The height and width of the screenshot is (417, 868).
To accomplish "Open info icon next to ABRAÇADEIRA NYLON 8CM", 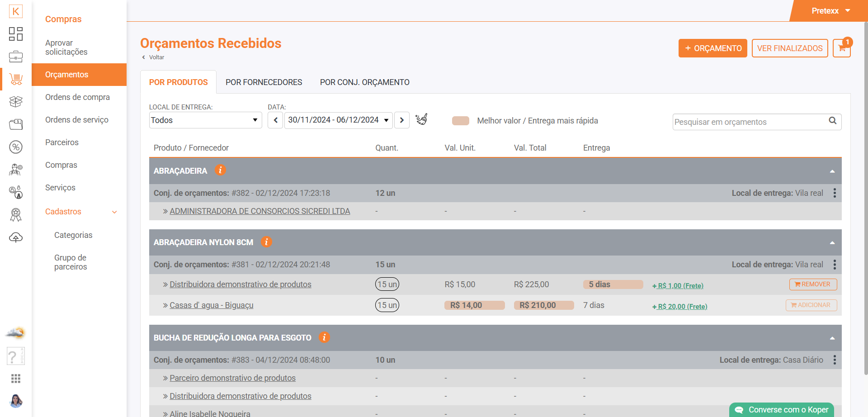I will [x=266, y=242].
